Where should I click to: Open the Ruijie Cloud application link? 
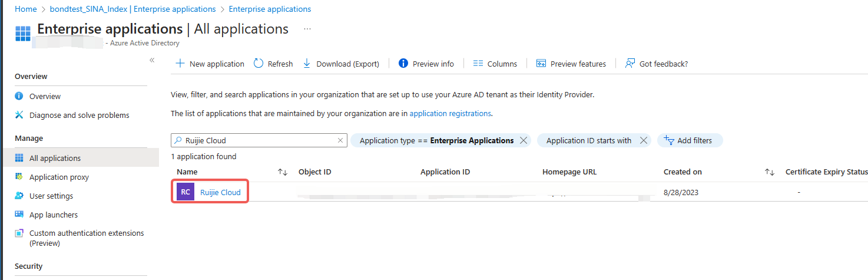click(220, 192)
